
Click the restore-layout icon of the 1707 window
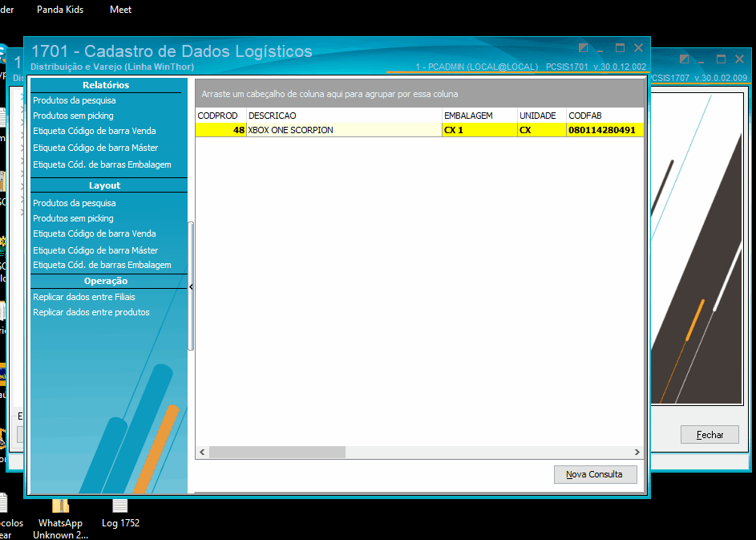(684, 59)
